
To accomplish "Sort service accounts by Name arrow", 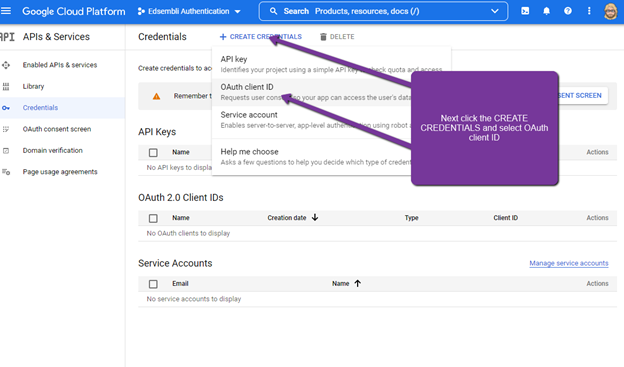I will 357,283.
